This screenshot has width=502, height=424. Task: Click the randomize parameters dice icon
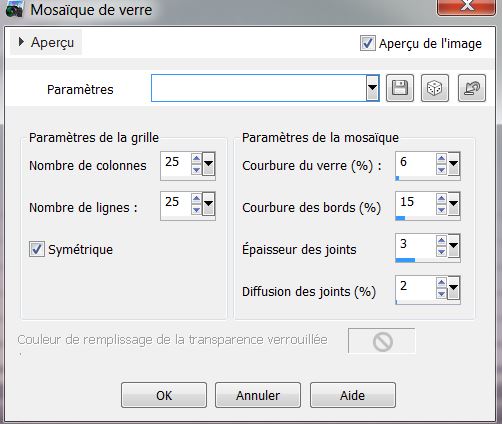point(435,88)
